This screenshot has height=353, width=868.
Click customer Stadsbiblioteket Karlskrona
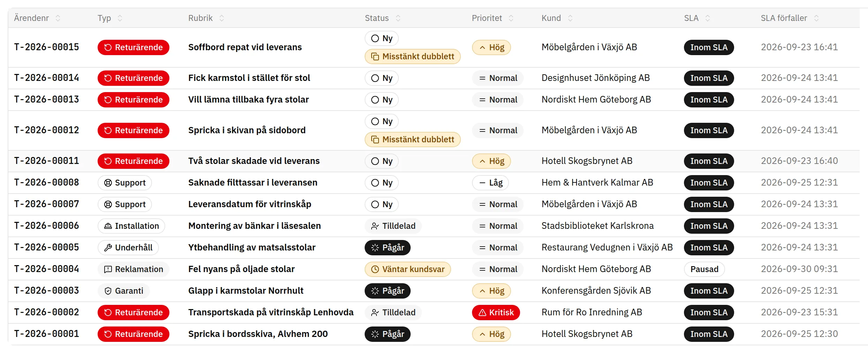pyautogui.click(x=597, y=226)
